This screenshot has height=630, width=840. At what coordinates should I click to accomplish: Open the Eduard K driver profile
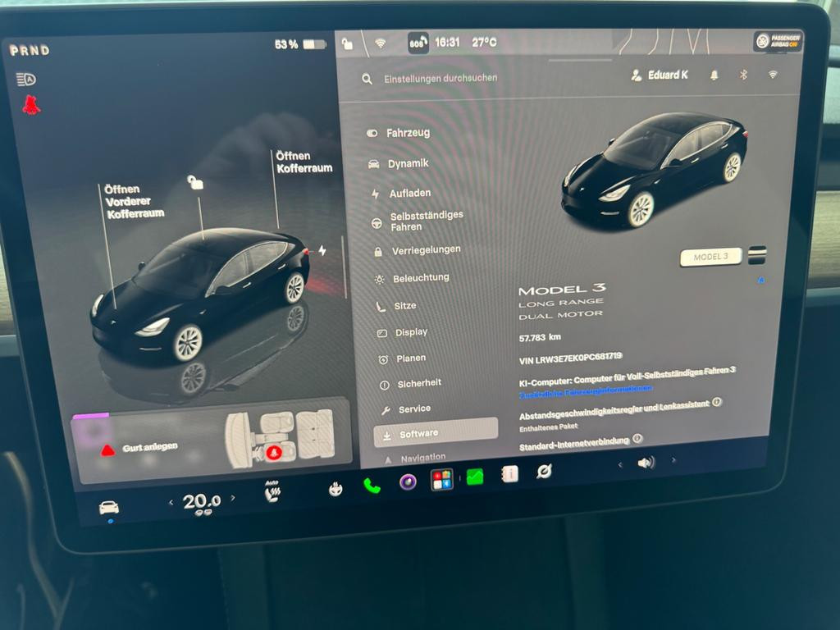(660, 75)
